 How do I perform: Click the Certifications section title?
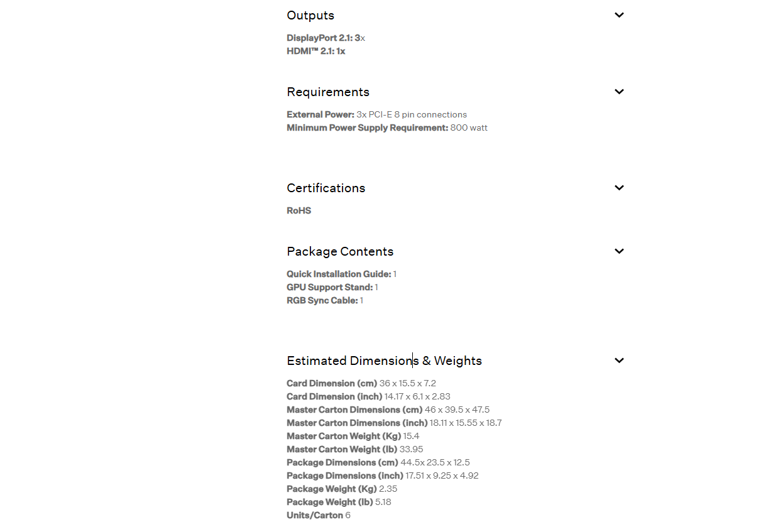click(x=326, y=188)
